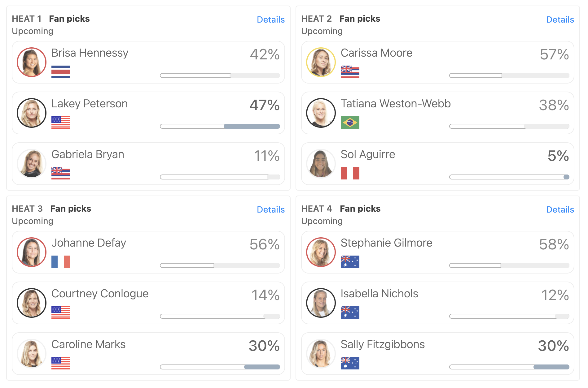Click Isabella Nichols' avatar photo

(321, 303)
